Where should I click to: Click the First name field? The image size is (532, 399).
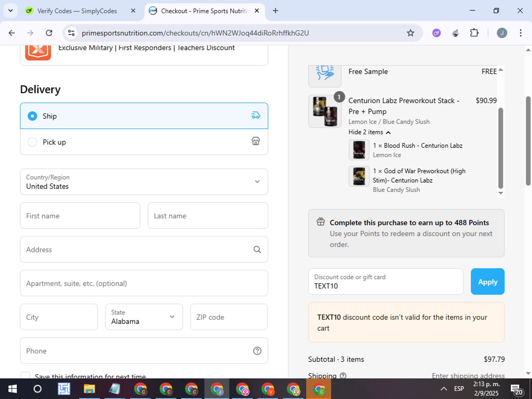[80, 216]
